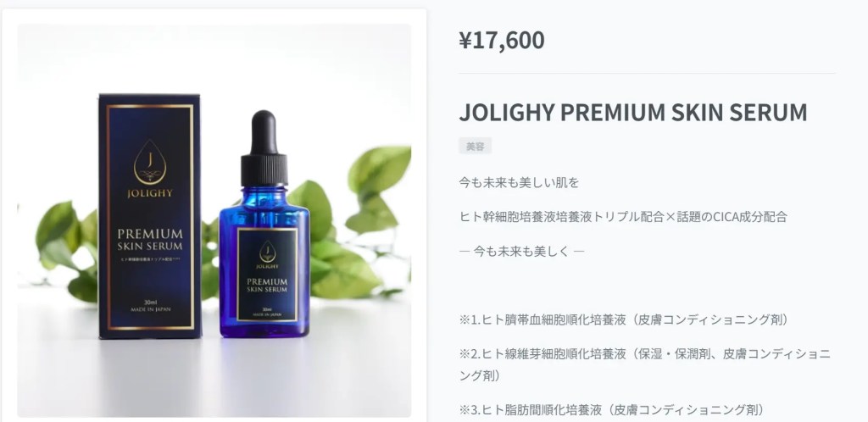Click the green leaves left of the box

click(66, 250)
